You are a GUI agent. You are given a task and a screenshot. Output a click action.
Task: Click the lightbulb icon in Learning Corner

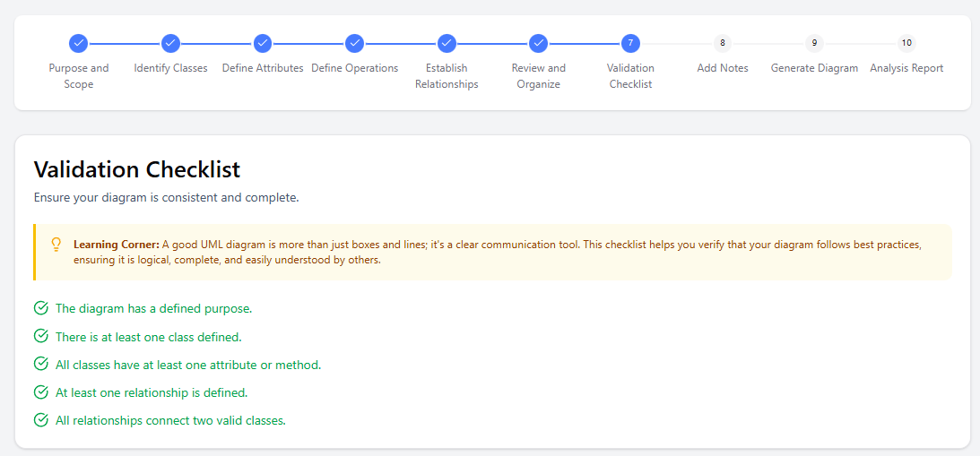coord(56,245)
